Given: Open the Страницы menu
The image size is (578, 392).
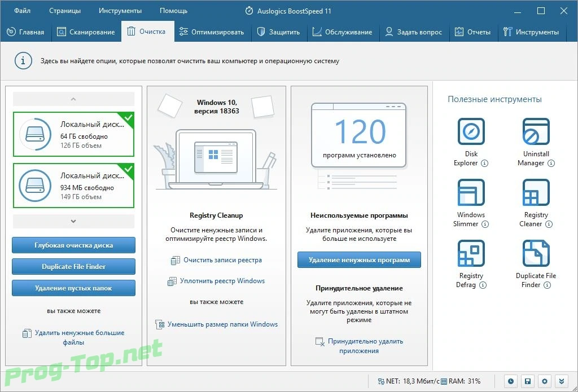Looking at the screenshot, I should (65, 11).
